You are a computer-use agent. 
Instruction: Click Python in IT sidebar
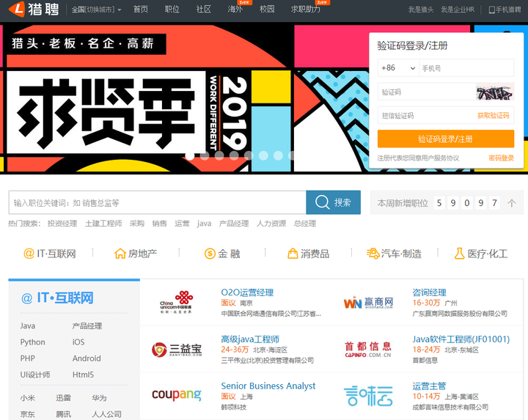(33, 342)
